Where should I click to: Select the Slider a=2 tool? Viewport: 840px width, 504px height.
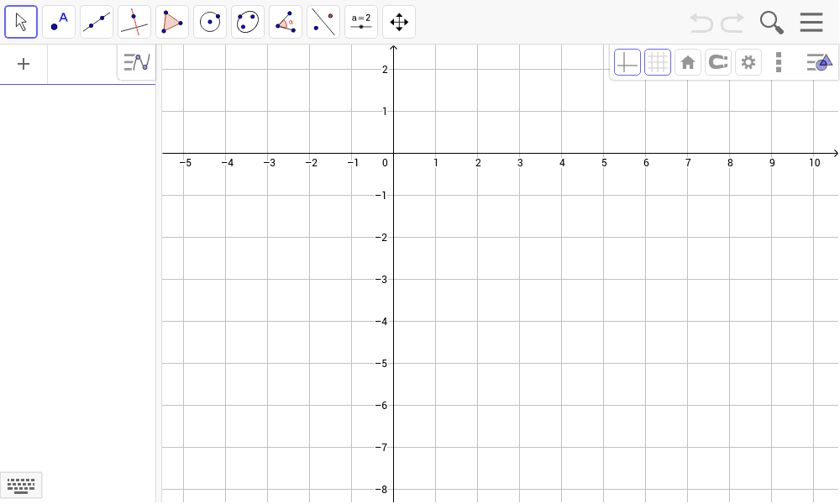click(361, 22)
